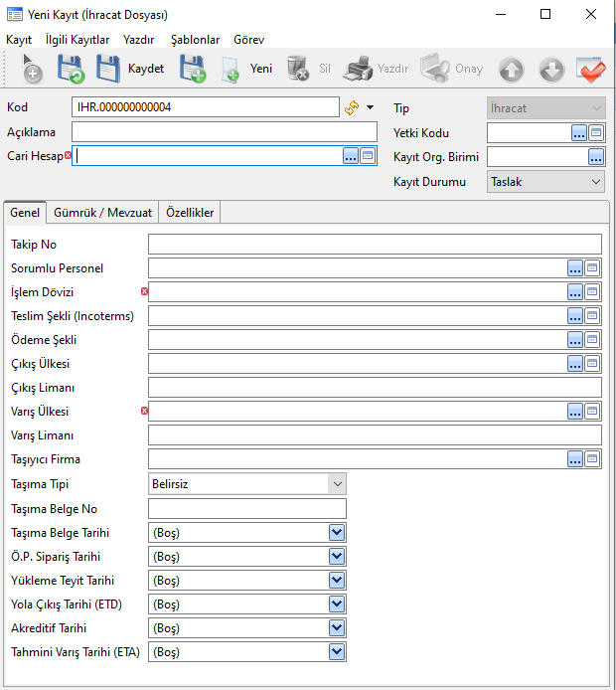
Task: Click the lookup button for Varış Ülkesi
Action: coord(575,412)
